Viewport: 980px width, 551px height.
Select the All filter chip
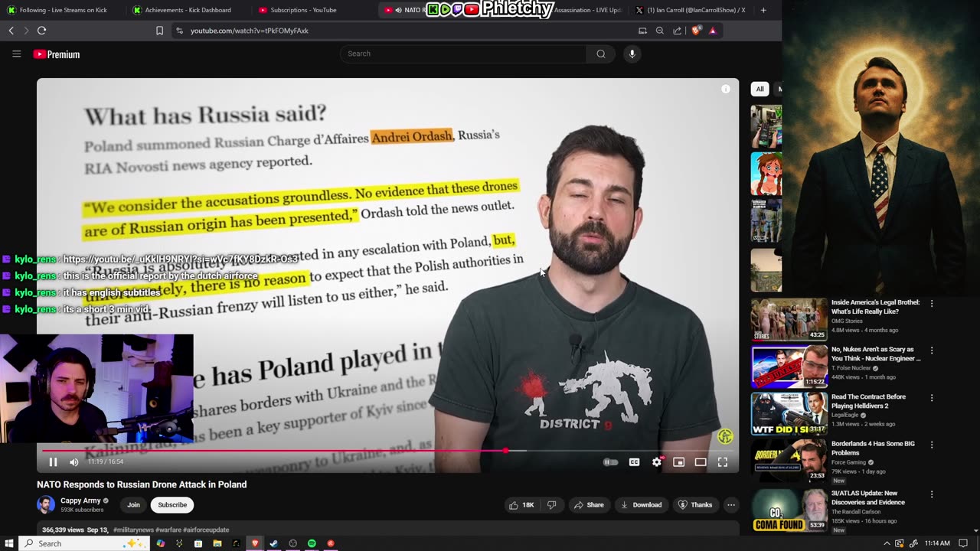tap(759, 89)
